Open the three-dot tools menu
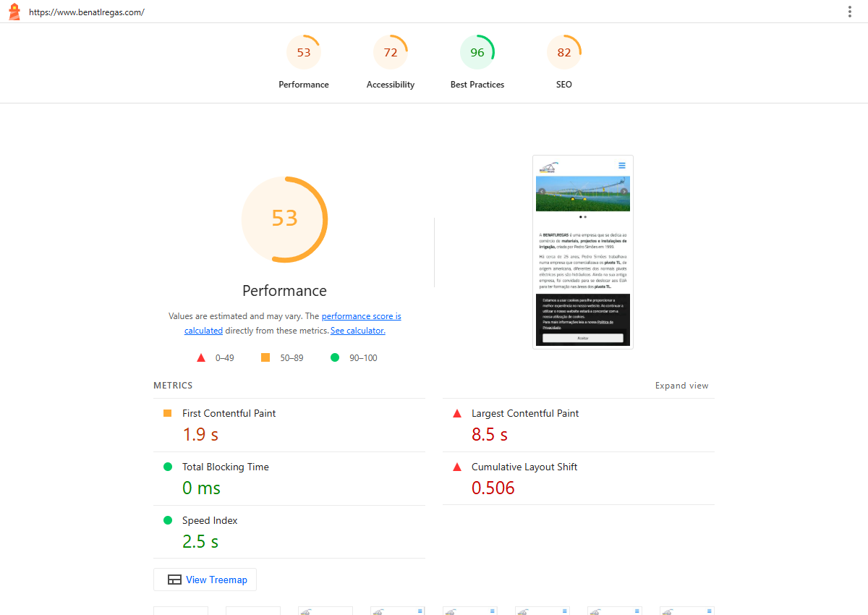This screenshot has height=615, width=868. (x=850, y=12)
